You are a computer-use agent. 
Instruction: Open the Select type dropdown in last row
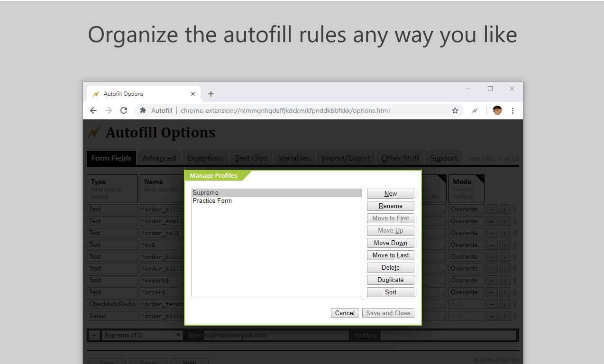pos(113,316)
